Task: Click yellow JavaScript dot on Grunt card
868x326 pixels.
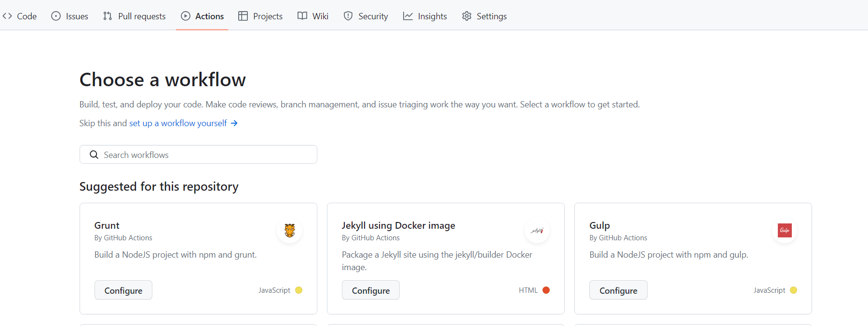Action: pyautogui.click(x=299, y=290)
